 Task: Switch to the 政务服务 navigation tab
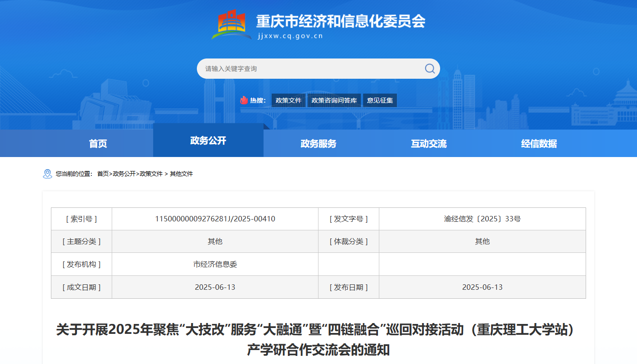click(318, 144)
